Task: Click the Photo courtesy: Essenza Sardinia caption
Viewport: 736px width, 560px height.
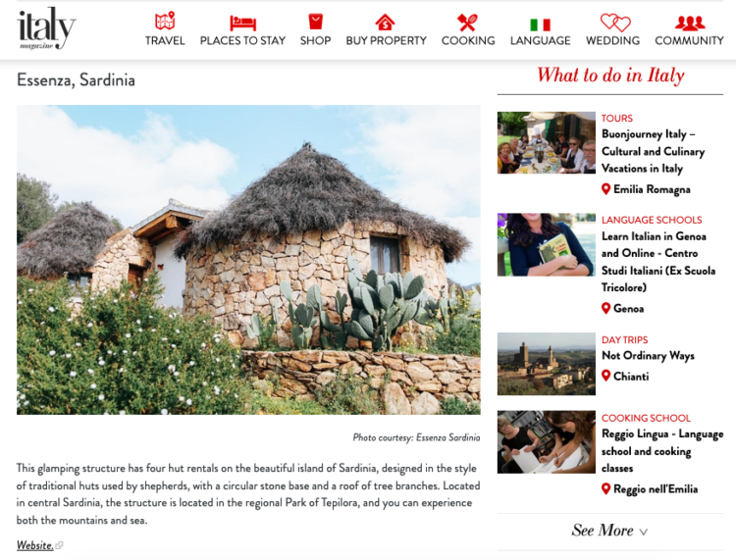Action: click(416, 437)
